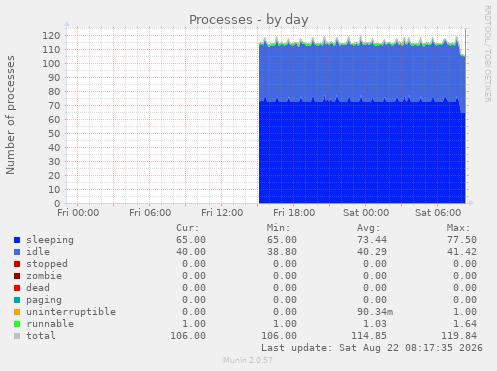Select the 'runnable' legend label
The width and height of the screenshot is (497, 371).
(x=50, y=324)
